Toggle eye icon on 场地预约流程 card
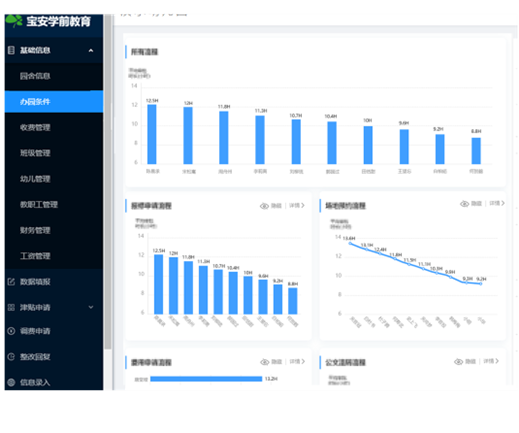Image resolution: width=519 pixels, height=433 pixels. pos(465,204)
